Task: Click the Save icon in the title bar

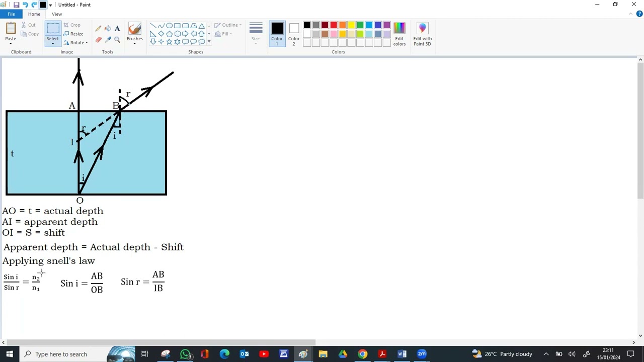Action: coord(16,5)
